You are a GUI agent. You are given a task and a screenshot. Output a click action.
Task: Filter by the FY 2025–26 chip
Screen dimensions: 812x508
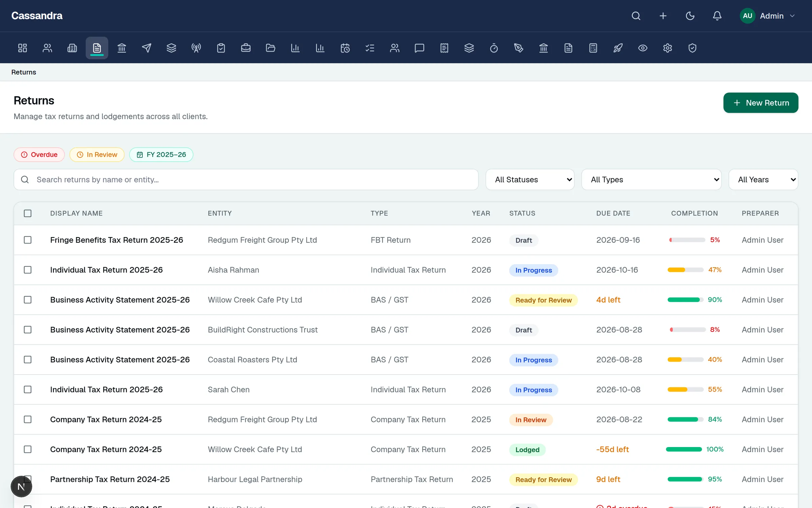[161, 155]
